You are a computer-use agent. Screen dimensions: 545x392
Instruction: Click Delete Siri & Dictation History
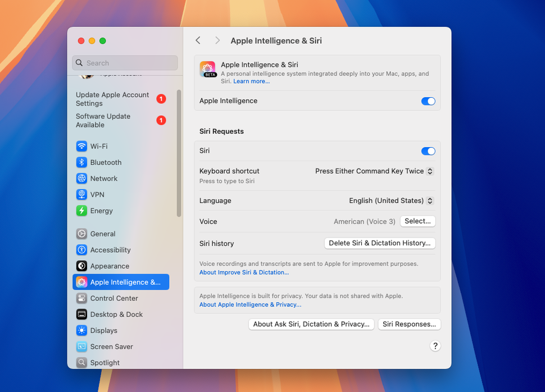(x=380, y=243)
